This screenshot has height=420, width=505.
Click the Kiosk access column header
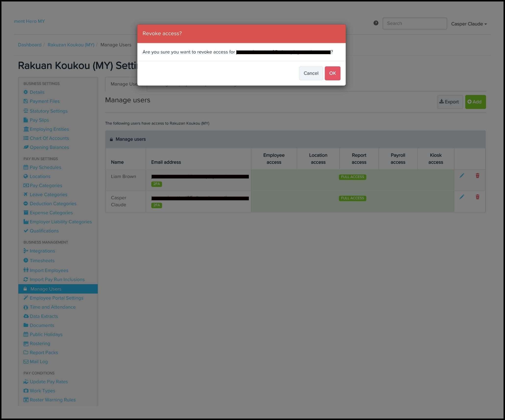pyautogui.click(x=435, y=159)
